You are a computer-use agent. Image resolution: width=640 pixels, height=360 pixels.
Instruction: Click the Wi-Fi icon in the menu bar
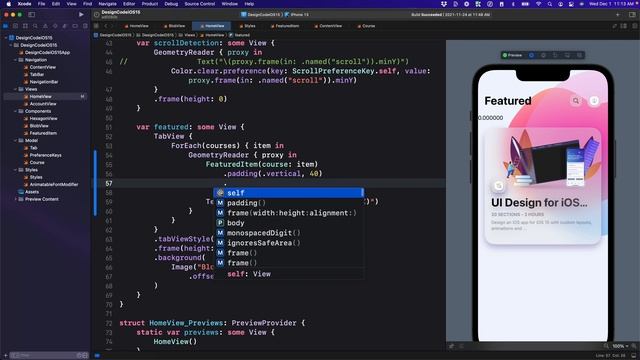538,4
